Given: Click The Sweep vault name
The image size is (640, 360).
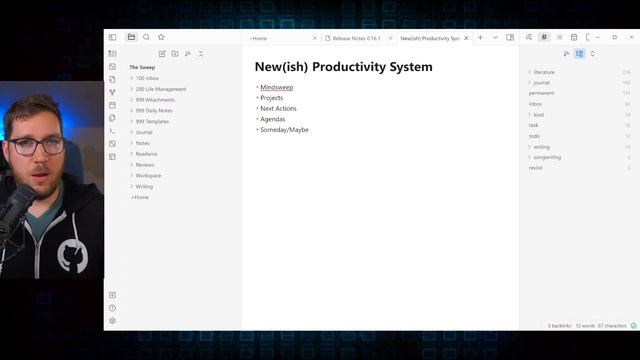Looking at the screenshot, I should 142,67.
